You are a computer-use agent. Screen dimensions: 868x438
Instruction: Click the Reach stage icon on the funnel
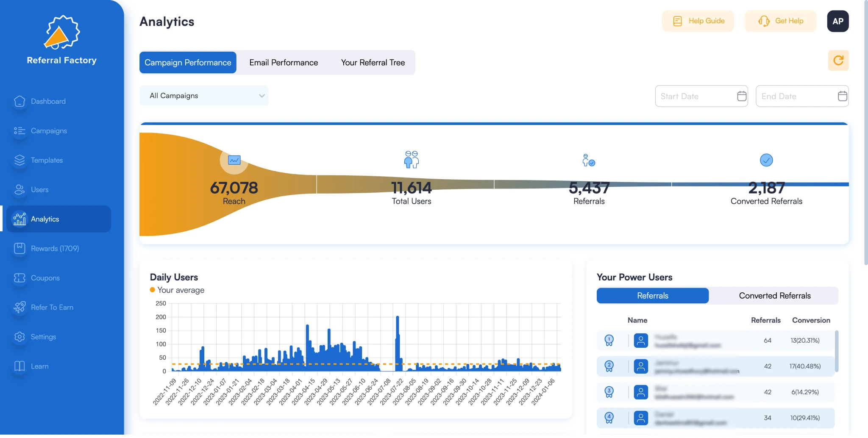(234, 160)
